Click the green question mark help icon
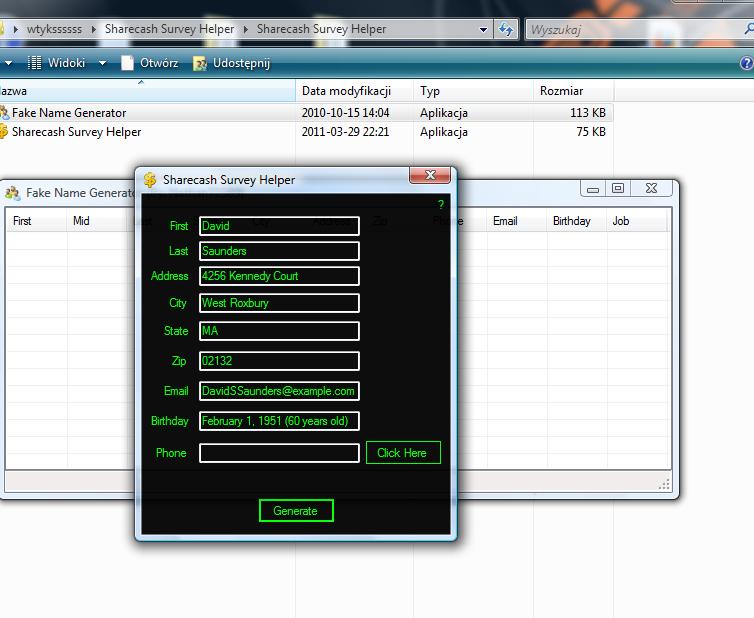This screenshot has width=754, height=618. coord(441,204)
